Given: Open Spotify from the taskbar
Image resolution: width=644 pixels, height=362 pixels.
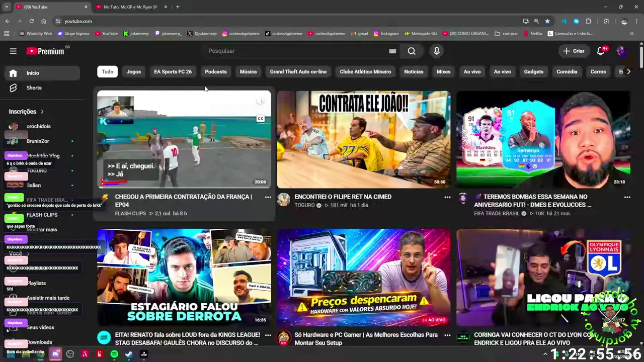Looking at the screenshot, I should point(114,354).
